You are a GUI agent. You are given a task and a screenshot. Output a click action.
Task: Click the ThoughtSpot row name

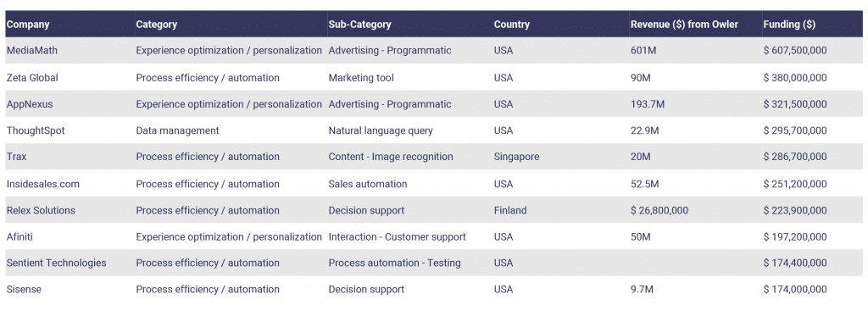click(36, 130)
